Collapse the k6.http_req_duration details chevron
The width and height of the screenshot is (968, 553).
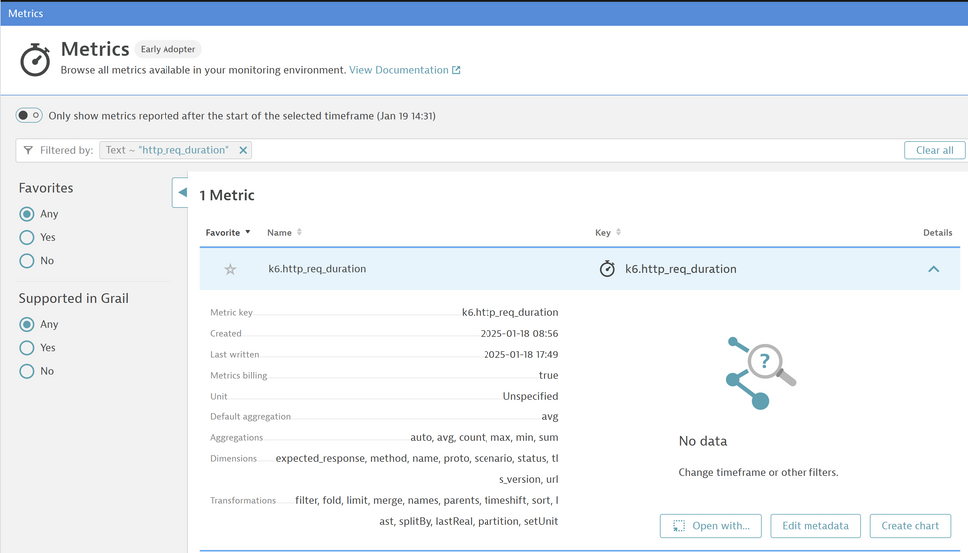pos(933,269)
